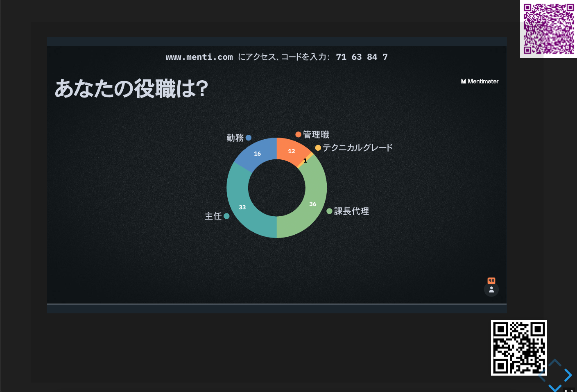Click the title あなたの役職は?

pyautogui.click(x=131, y=88)
